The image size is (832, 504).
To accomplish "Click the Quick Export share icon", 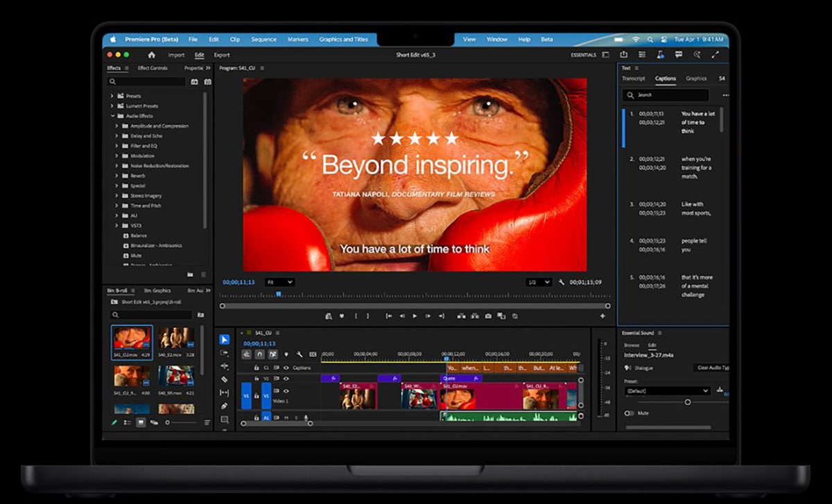I will click(624, 55).
